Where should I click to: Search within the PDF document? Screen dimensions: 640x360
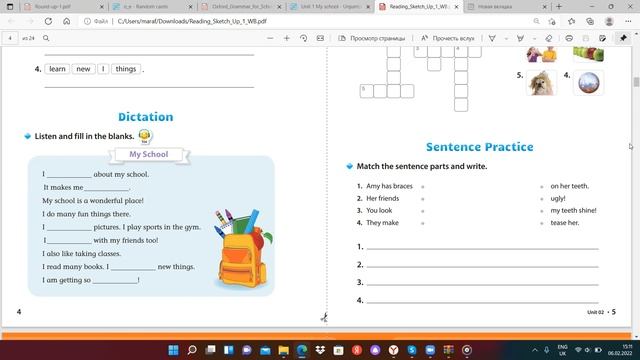pos(46,38)
